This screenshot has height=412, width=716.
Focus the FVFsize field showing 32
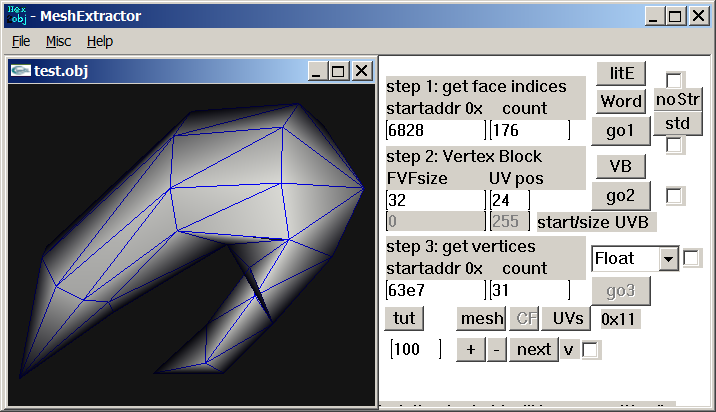pos(435,200)
